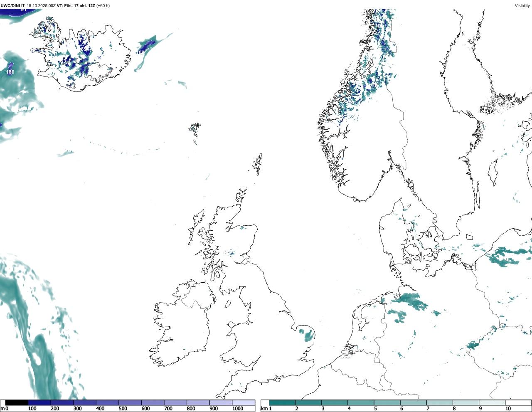Screen dimensions: 532x412
Task: Select the 2–3 km legend swatch
Action: click(308, 402)
